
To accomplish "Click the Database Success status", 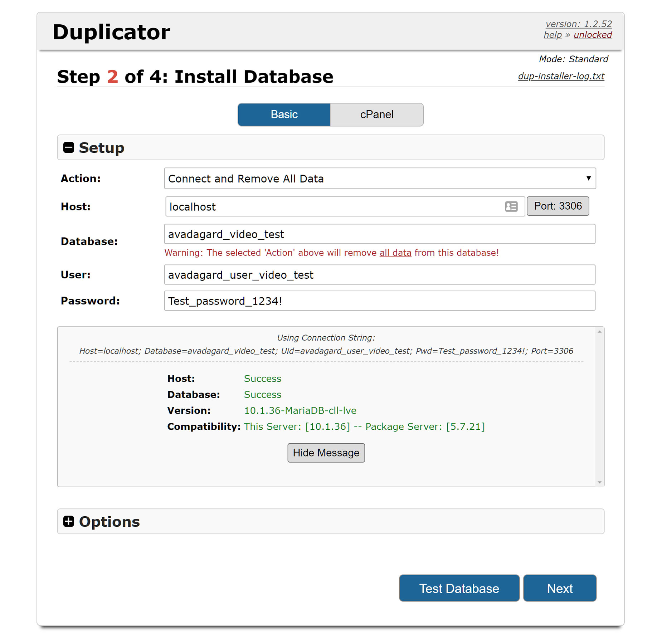I will pos(262,394).
